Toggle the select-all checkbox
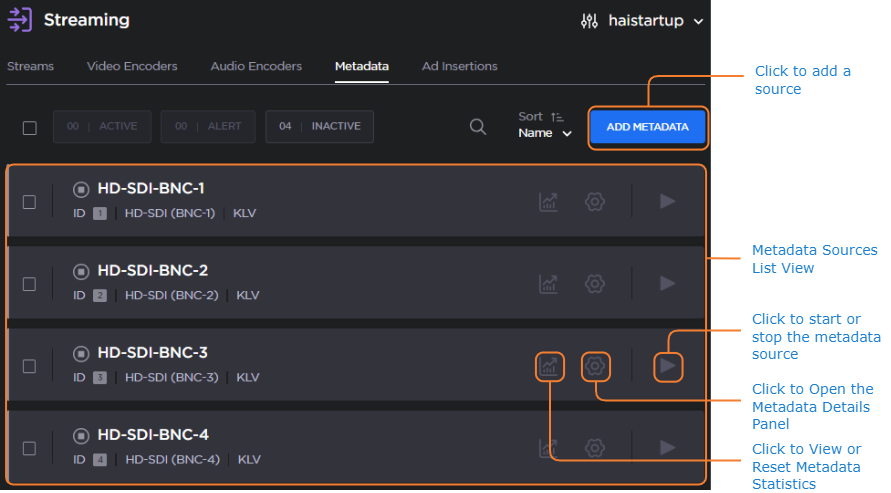The image size is (891, 493). (x=29, y=128)
